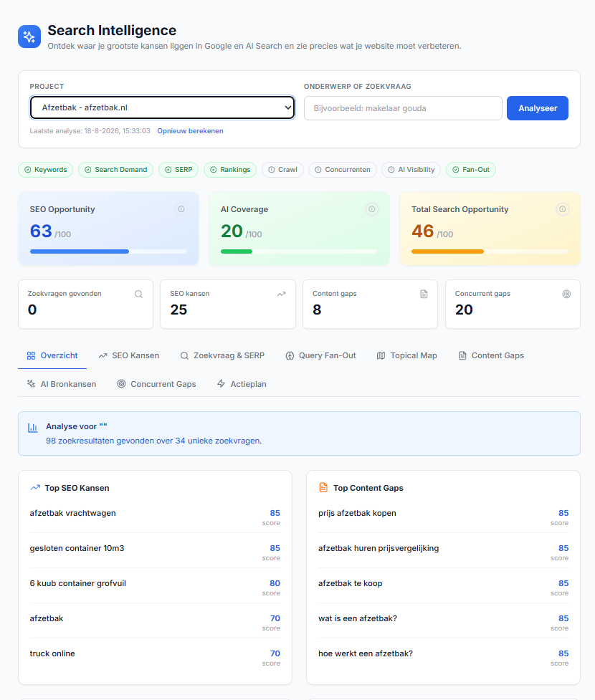Screen dimensions: 595x700
Task: Select the gesloten container 10m3 row
Action: [x=155, y=552]
